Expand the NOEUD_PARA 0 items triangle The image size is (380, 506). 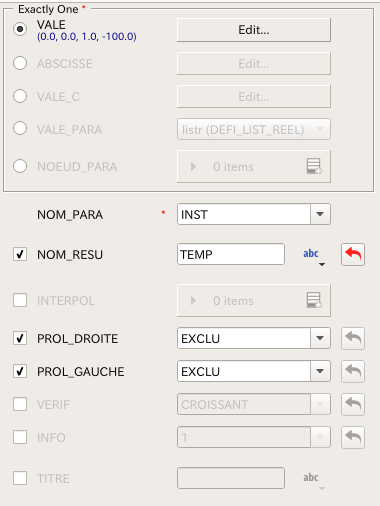coord(193,166)
